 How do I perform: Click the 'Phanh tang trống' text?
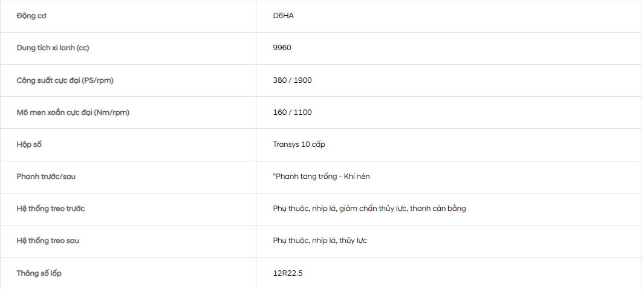click(307, 177)
